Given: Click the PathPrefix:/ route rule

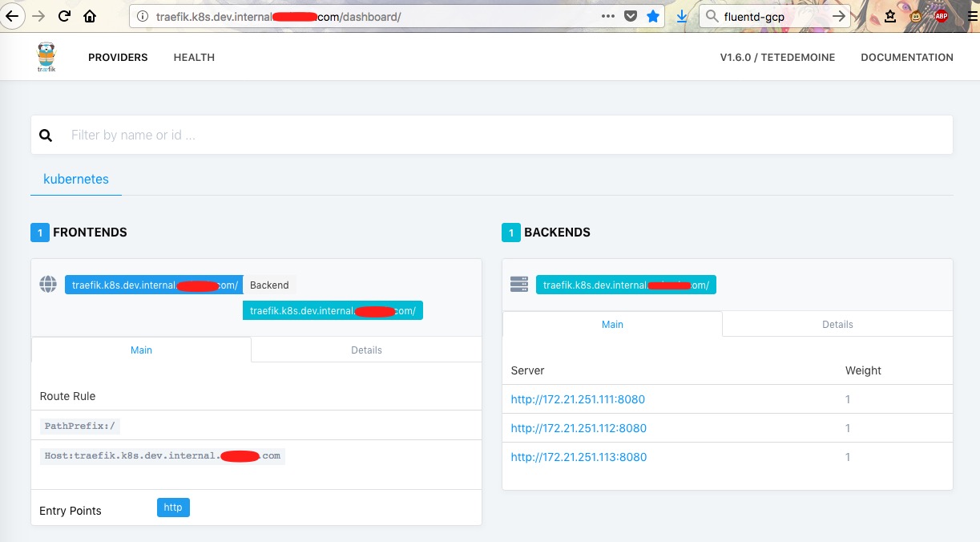Looking at the screenshot, I should point(82,426).
